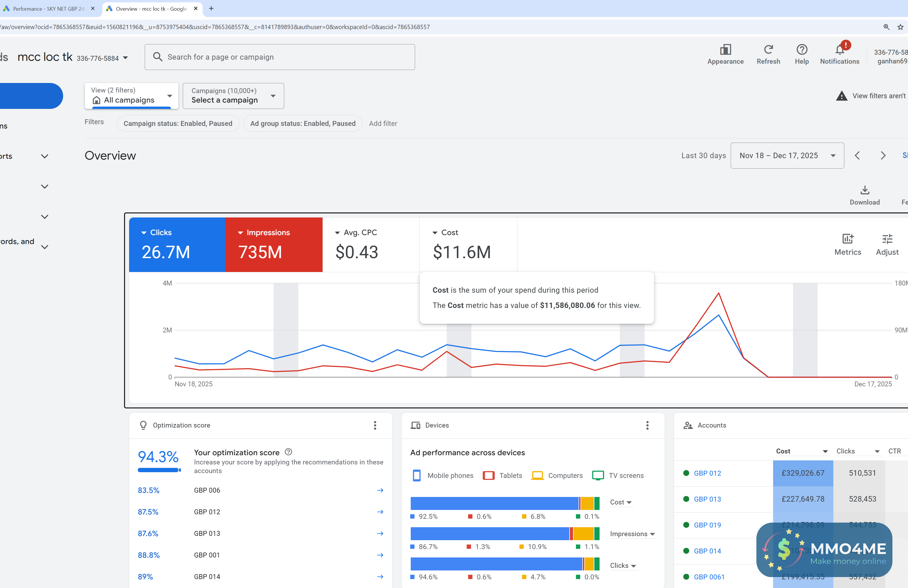Open the Metrics chart selector icon
The image size is (908, 588).
[847, 239]
